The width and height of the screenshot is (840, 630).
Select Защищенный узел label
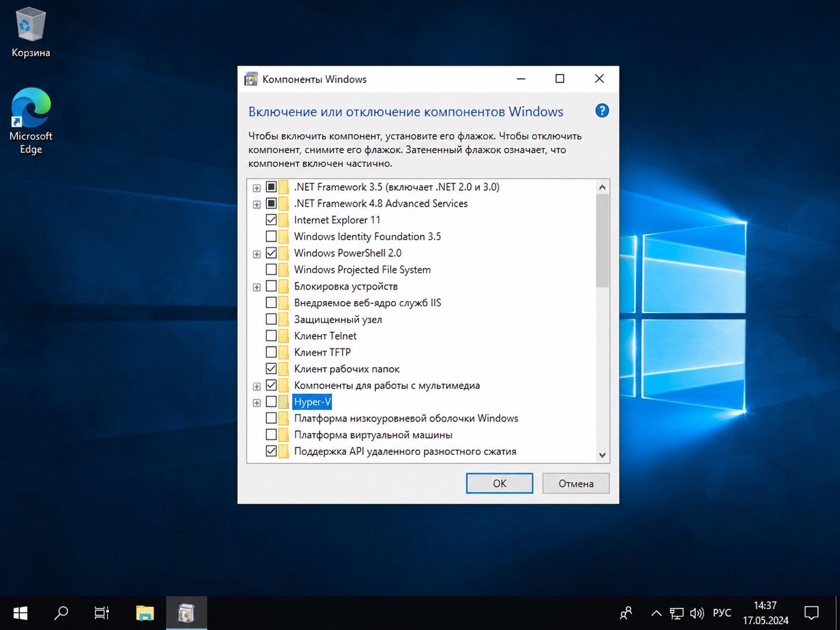click(x=338, y=319)
